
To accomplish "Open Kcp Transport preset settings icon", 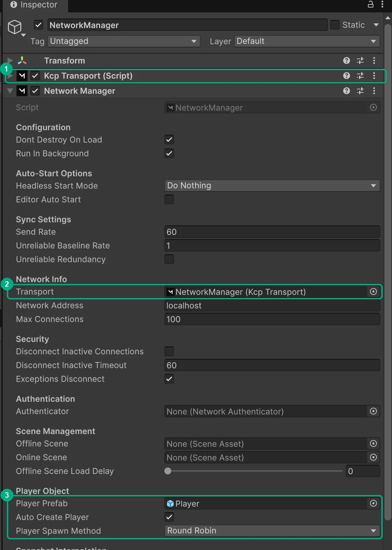I will click(x=360, y=76).
